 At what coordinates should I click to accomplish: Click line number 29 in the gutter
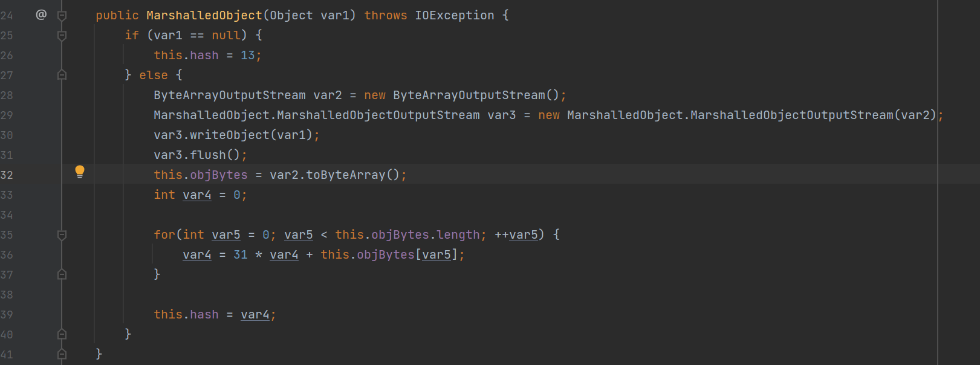[7, 115]
